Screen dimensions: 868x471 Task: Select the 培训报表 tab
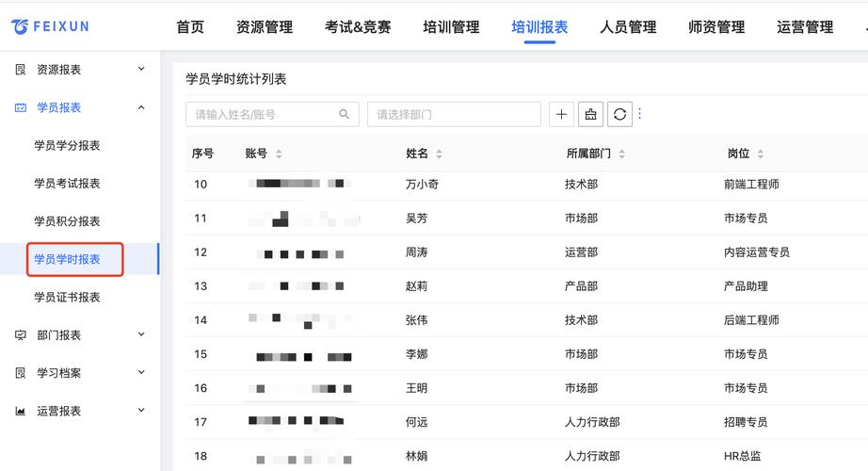539,26
